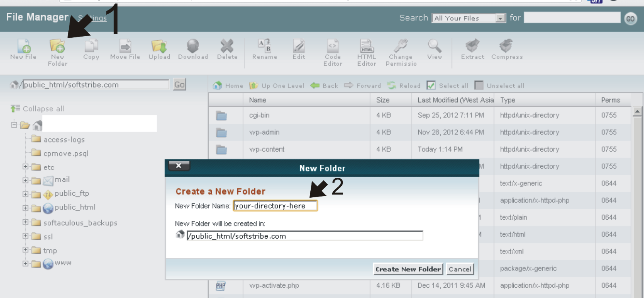The height and width of the screenshot is (298, 644).
Task: Click the round search GO button
Action: click(630, 19)
